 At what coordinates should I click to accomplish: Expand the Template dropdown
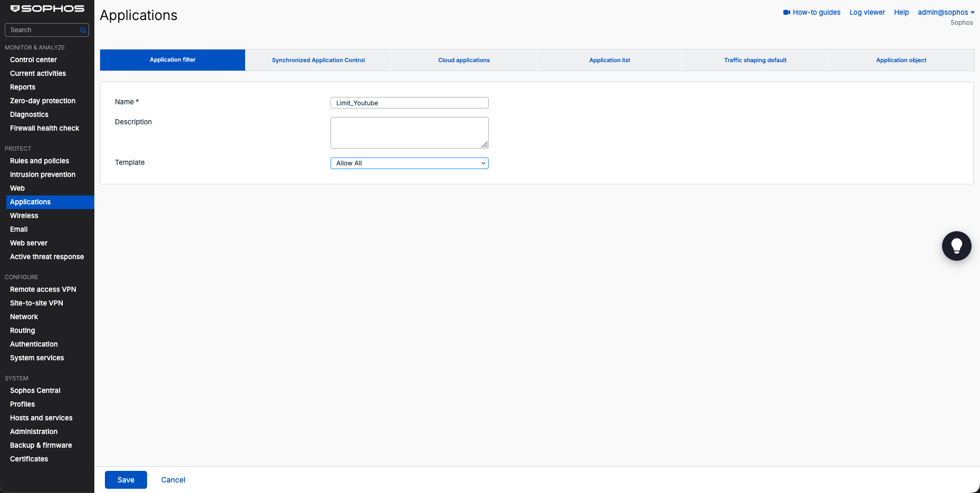(x=410, y=163)
